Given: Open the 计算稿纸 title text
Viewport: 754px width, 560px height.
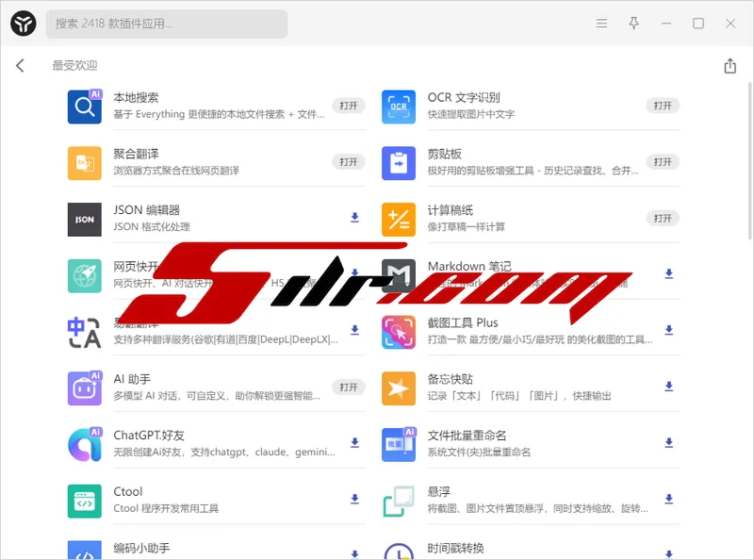Looking at the screenshot, I should pyautogui.click(x=451, y=210).
